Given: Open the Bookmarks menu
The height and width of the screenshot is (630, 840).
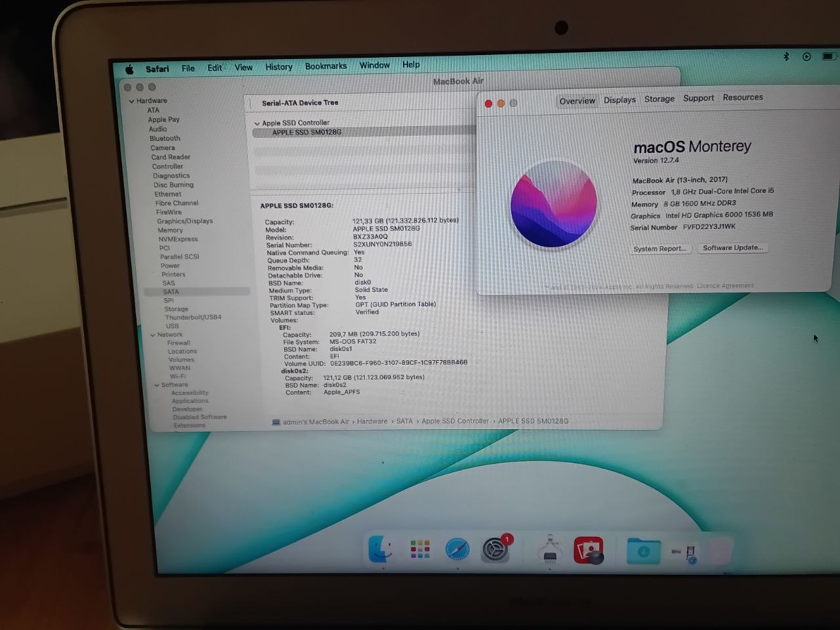Looking at the screenshot, I should point(325,66).
